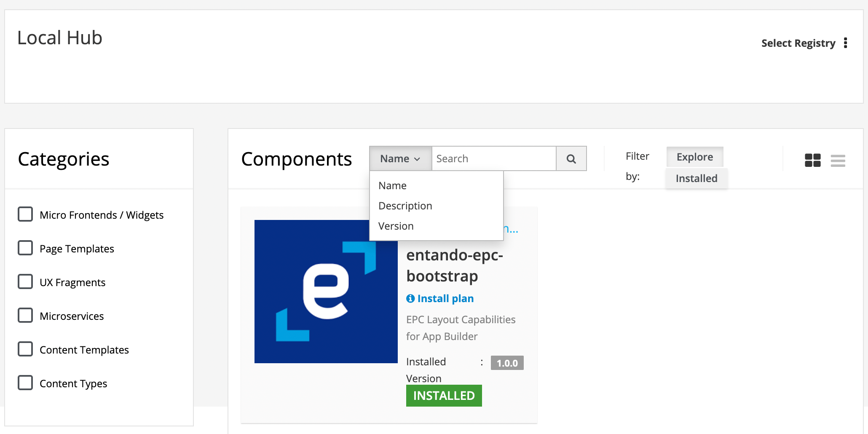868x434 pixels.
Task: Check the Micro Frontends / Widgets category
Action: tap(25, 214)
